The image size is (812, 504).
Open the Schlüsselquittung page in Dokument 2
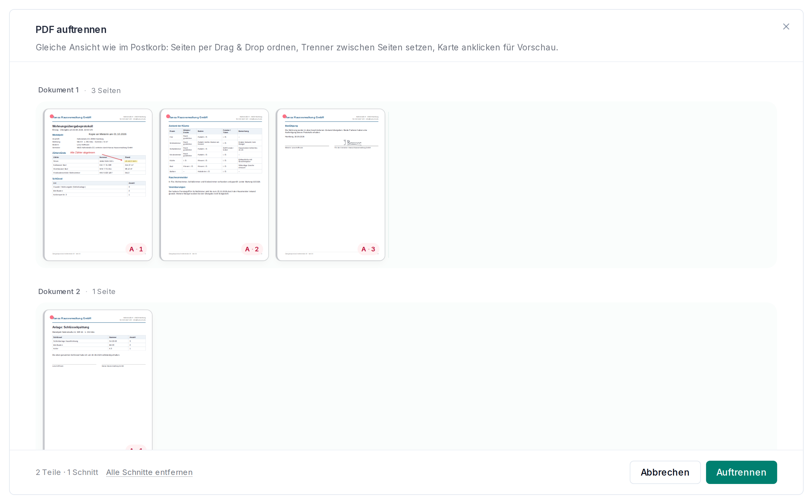coord(98,379)
